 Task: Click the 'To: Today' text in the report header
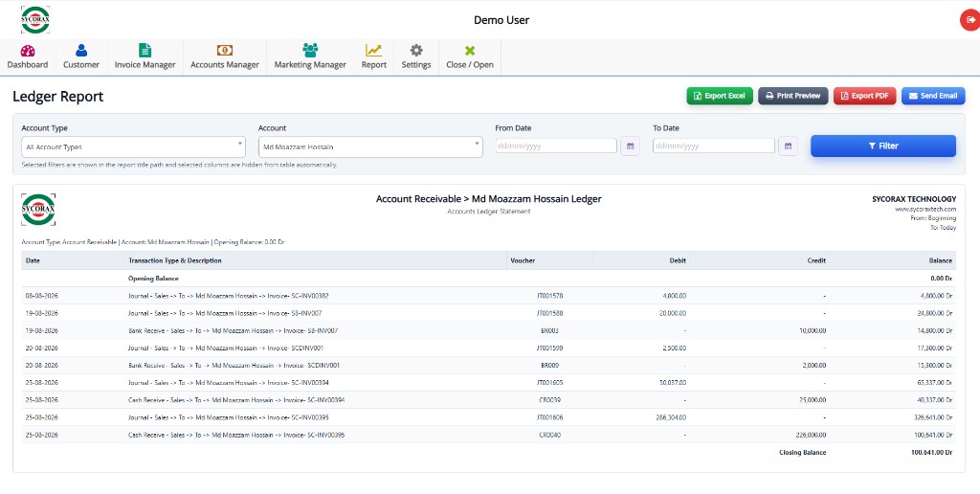[x=943, y=228]
